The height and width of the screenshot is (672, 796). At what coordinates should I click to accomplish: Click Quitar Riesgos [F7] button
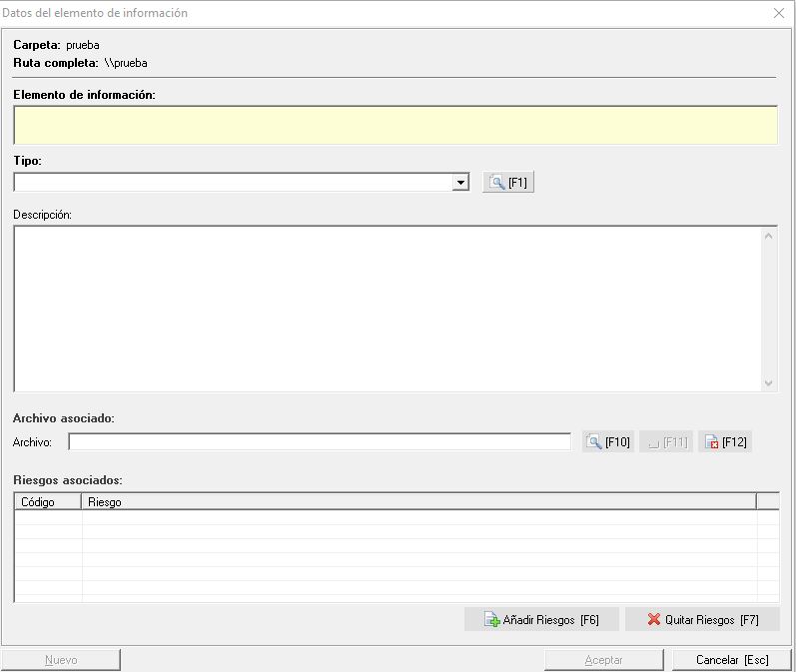702,620
